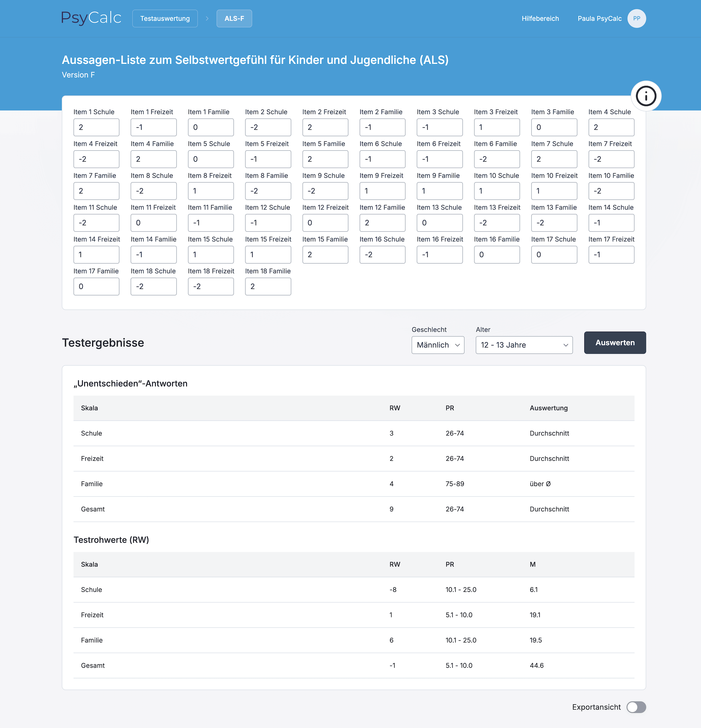Click the PsyCalc logo

91,18
